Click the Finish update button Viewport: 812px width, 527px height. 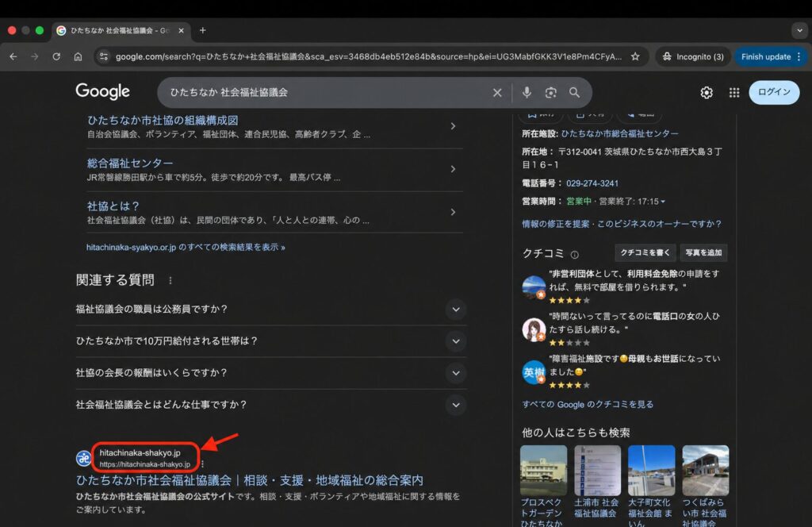click(x=766, y=56)
